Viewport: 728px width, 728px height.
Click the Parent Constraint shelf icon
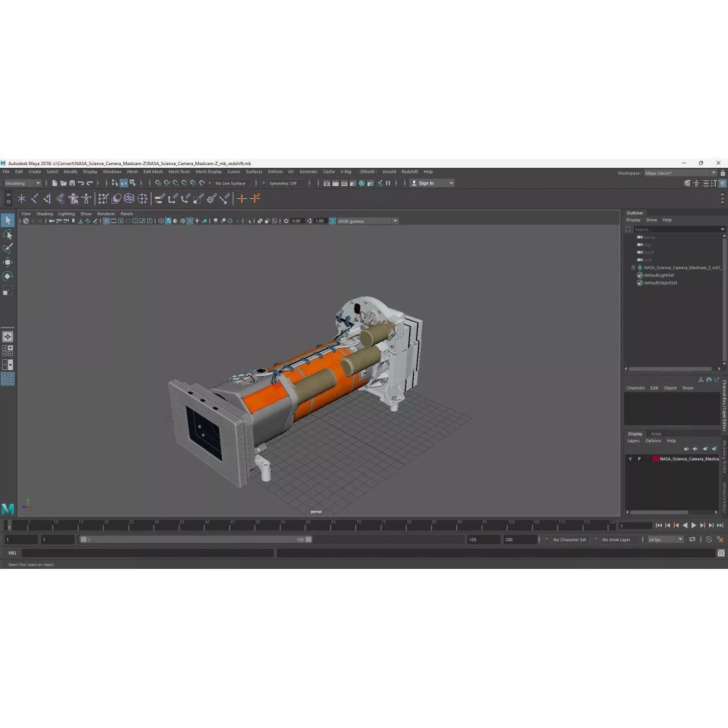coord(160,199)
